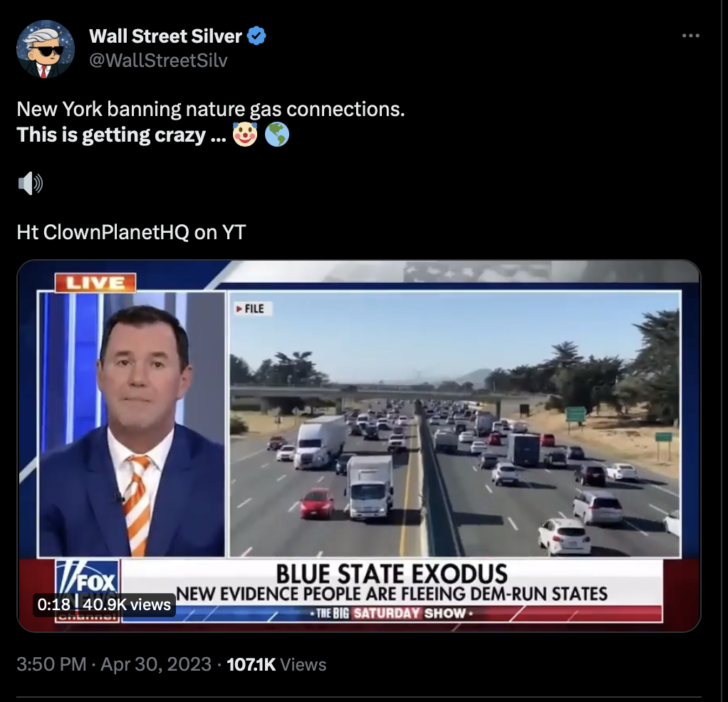
Task: Open the Wall Street Silver display name
Action: pyautogui.click(x=165, y=36)
